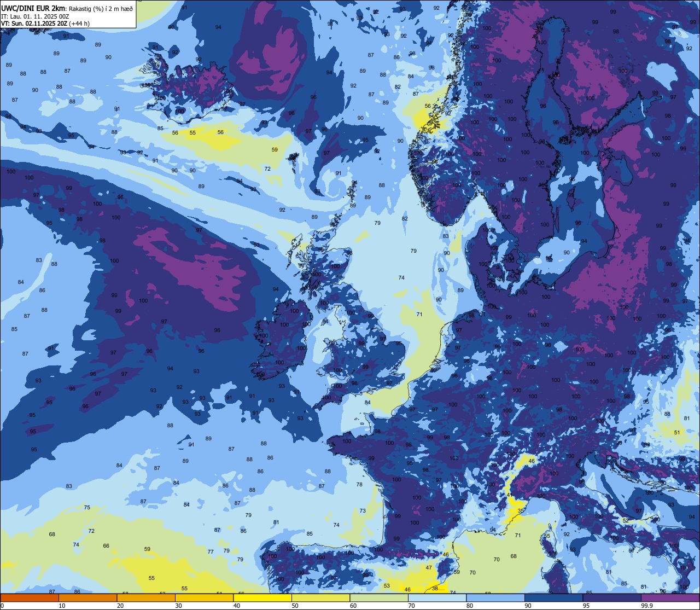Select the 40–50 bright yellow legend swatch

[262, 598]
